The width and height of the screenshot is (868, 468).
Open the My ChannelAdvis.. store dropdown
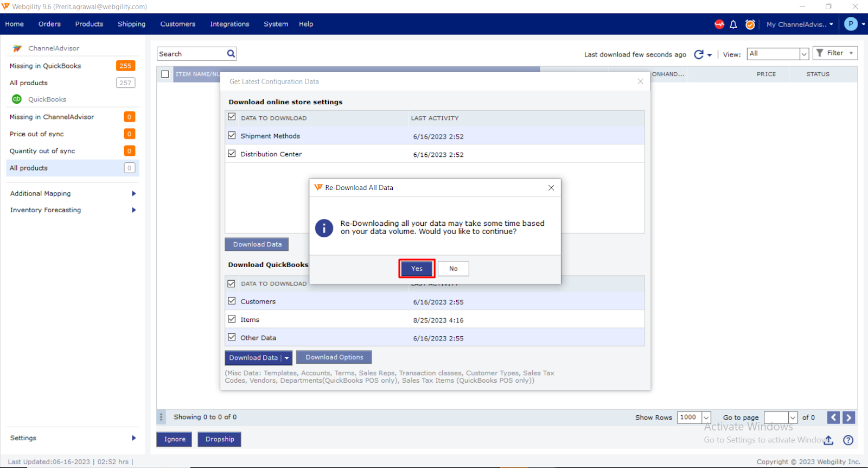coord(800,24)
